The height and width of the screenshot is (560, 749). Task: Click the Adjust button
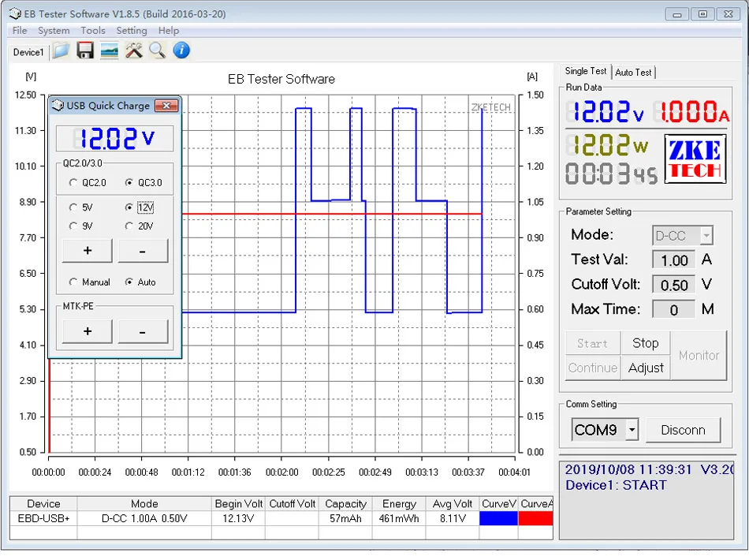point(646,368)
